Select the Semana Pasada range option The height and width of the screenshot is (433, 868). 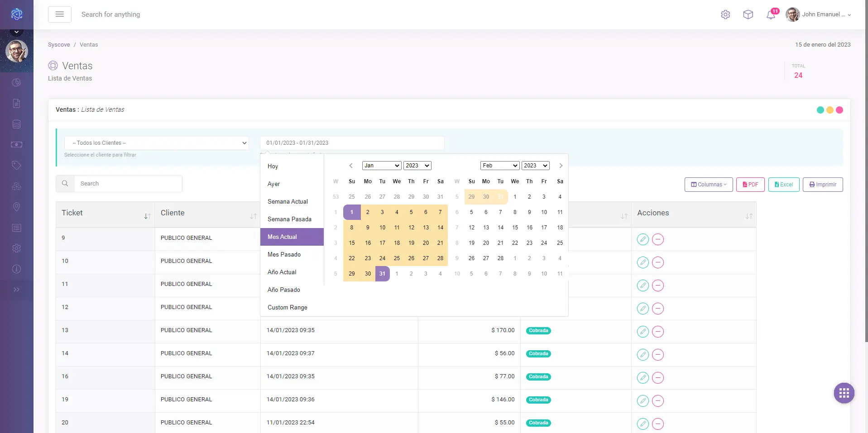(289, 219)
